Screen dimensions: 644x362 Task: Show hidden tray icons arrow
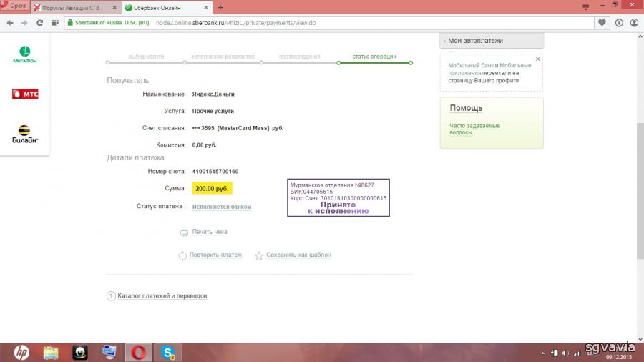click(543, 353)
